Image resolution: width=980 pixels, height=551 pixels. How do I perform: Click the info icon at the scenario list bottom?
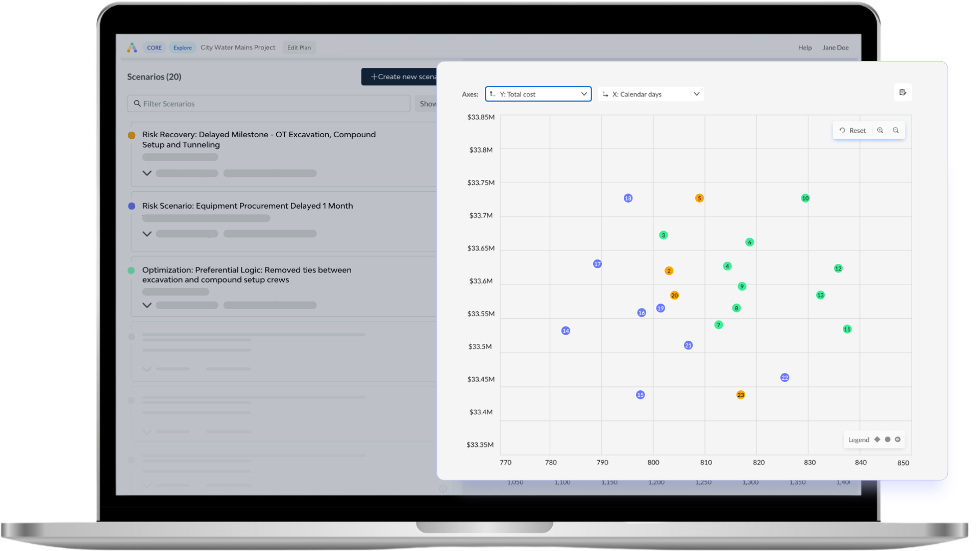443,489
